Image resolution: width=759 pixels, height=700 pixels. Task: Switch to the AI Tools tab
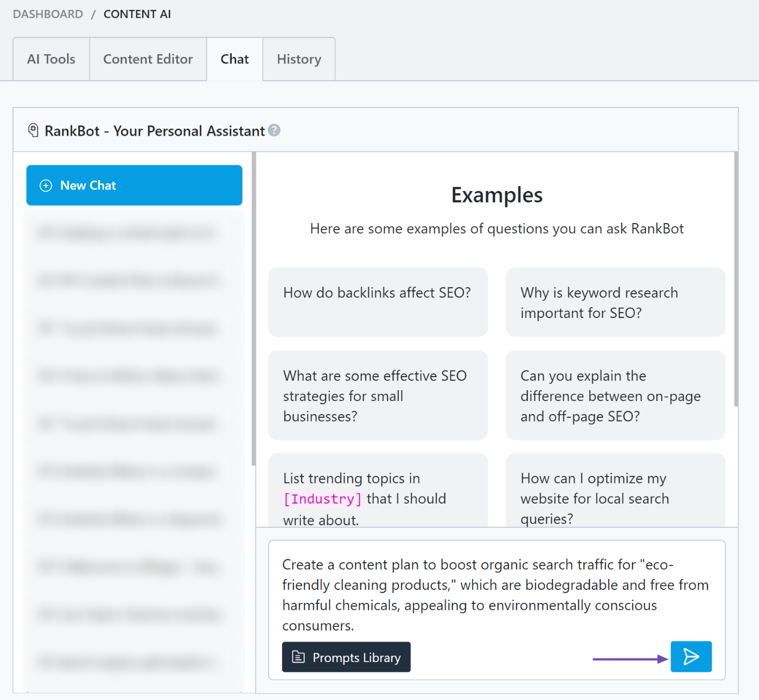pos(52,59)
